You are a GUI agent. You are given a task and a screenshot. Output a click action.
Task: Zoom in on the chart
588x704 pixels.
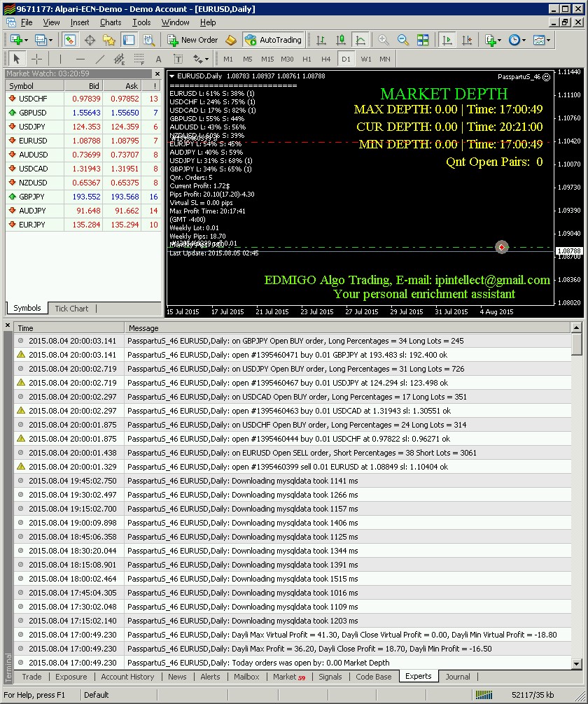(384, 40)
